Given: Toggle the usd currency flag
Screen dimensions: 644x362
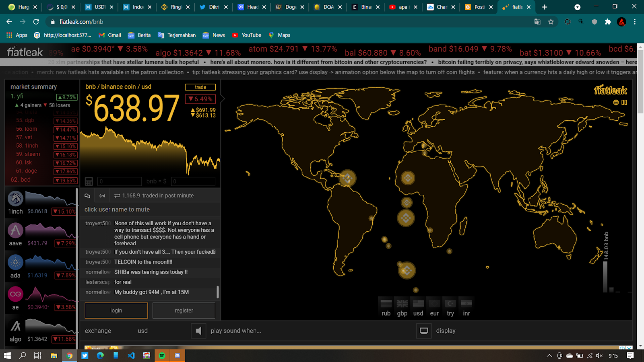Looking at the screenshot, I should pos(418,307).
